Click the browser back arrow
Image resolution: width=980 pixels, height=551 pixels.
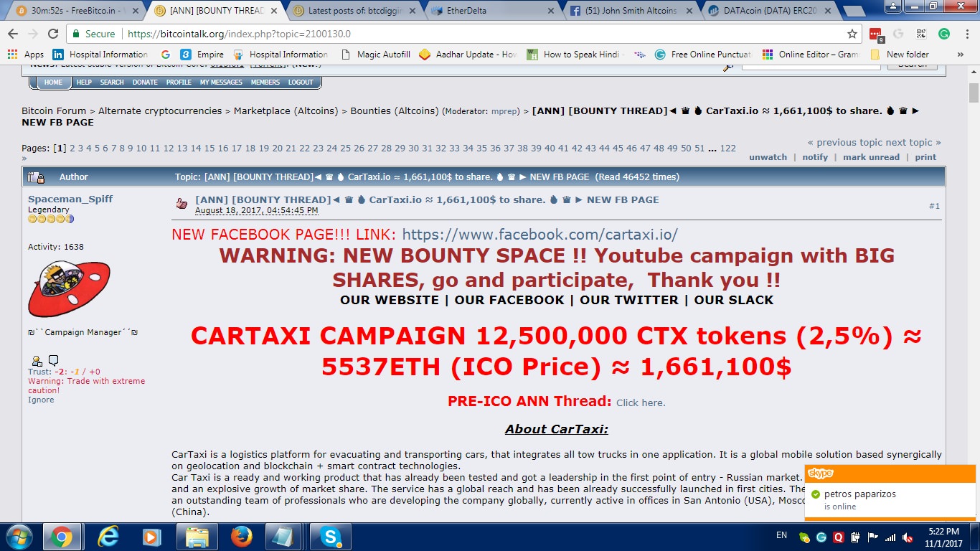[x=14, y=34]
